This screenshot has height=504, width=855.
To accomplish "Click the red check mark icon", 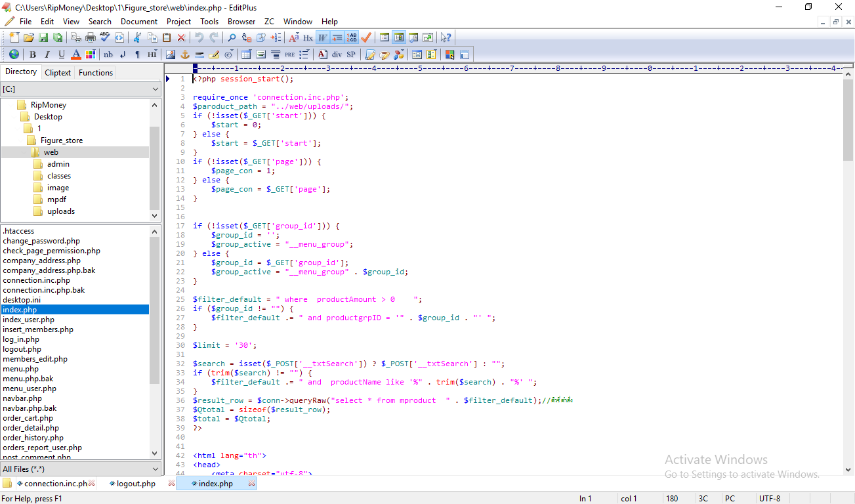I will tap(366, 37).
